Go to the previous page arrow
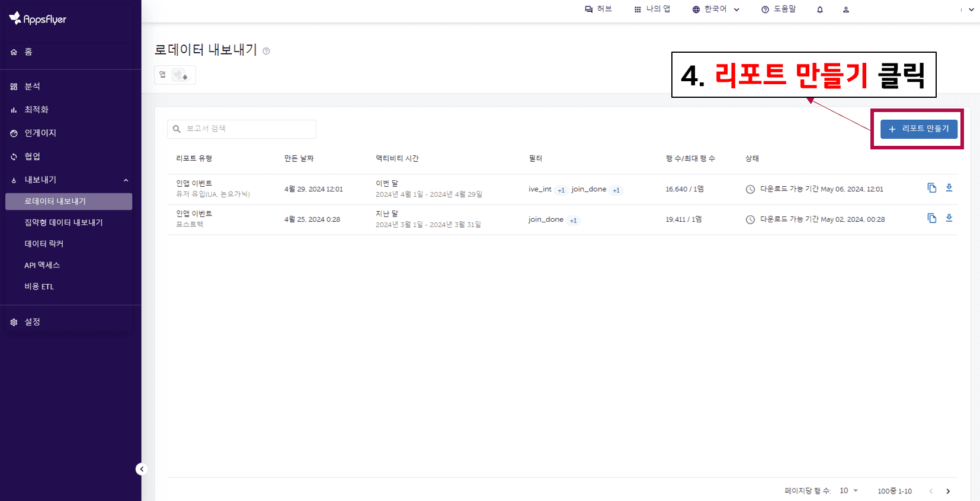 click(x=931, y=491)
